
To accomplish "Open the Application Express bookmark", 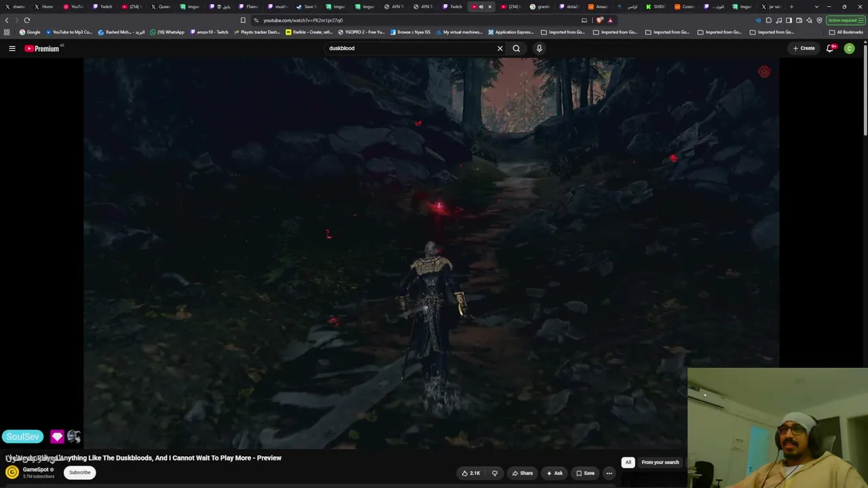I will tap(511, 32).
